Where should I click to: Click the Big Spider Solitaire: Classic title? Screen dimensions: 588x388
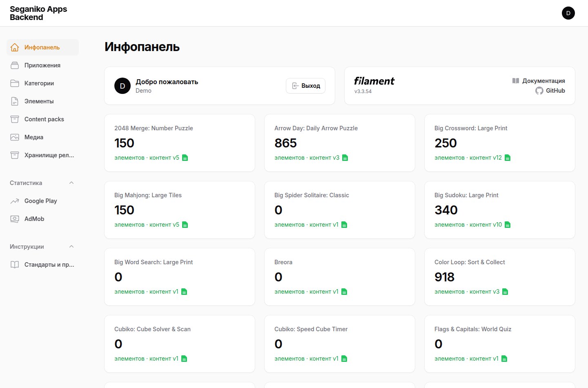pyautogui.click(x=312, y=195)
